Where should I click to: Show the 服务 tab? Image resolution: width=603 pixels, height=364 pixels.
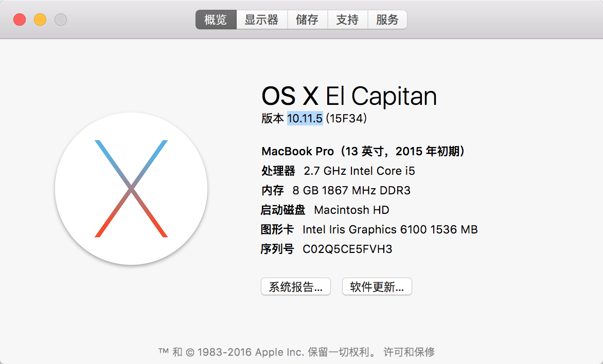point(387,20)
